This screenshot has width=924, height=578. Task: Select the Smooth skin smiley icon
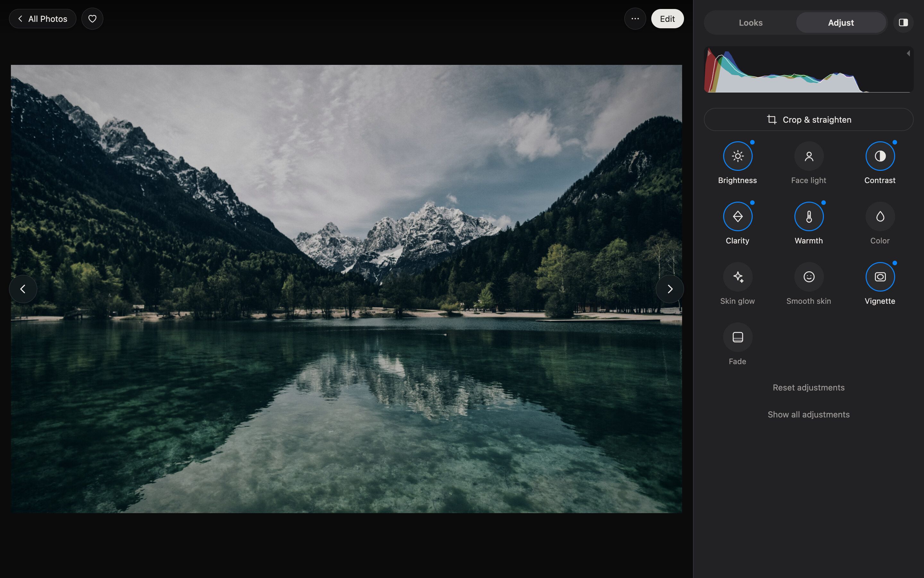[x=809, y=277]
